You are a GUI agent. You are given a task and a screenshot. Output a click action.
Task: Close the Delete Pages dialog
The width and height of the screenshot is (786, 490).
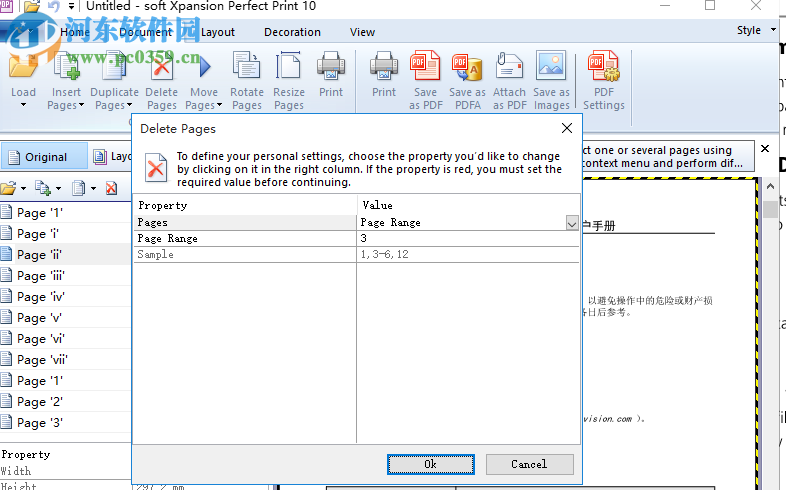pos(567,128)
